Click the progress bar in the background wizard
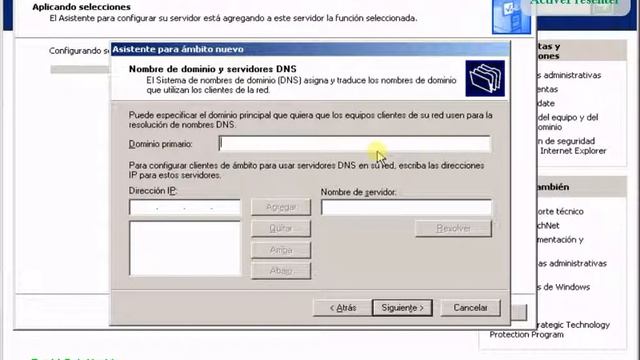640x360 pixels. click(x=80, y=70)
